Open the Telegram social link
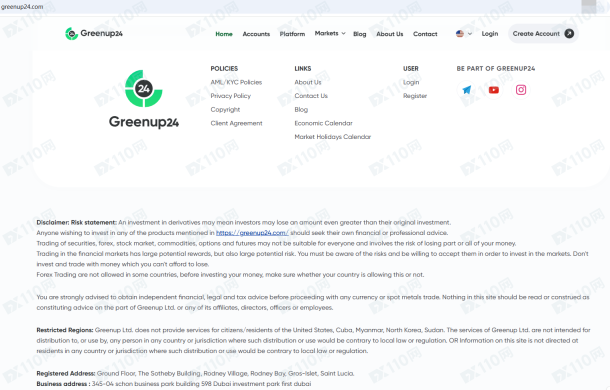Image resolution: width=610 pixels, height=390 pixels. pyautogui.click(x=466, y=90)
